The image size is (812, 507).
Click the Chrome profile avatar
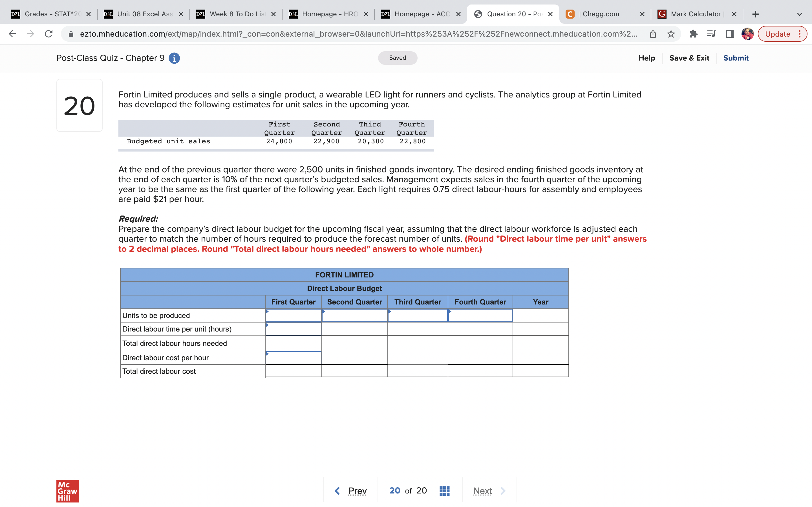point(748,34)
